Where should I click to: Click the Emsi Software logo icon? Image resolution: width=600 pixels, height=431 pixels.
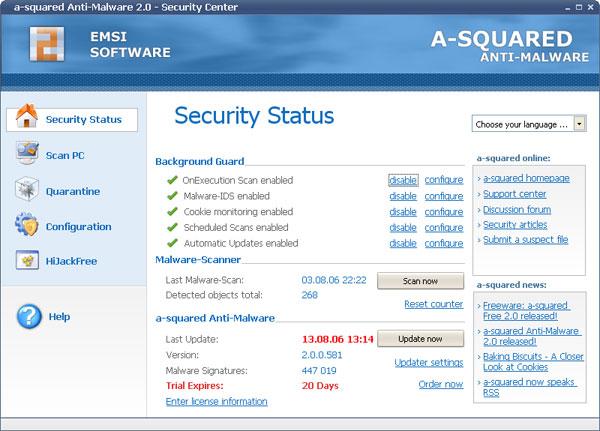[47, 44]
